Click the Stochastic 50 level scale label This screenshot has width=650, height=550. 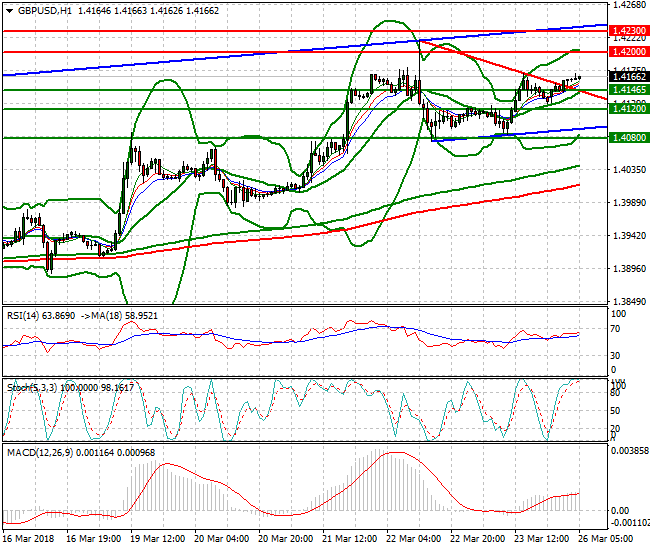click(x=616, y=411)
